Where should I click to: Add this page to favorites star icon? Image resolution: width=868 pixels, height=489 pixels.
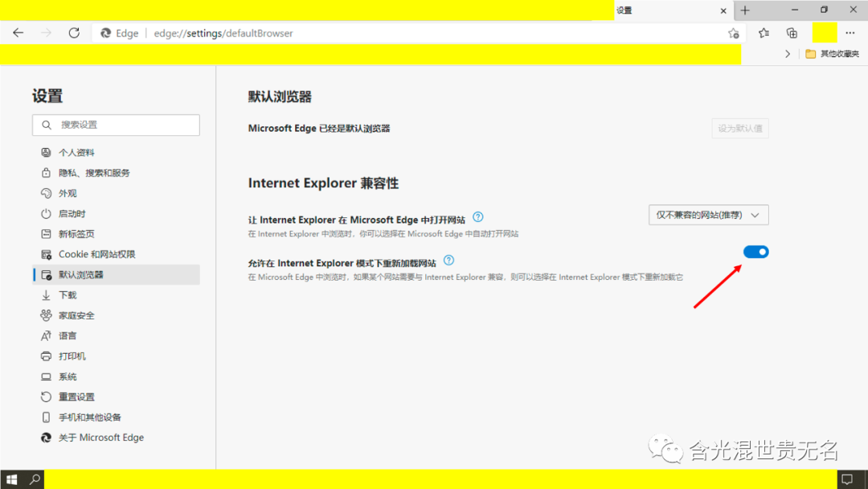pos(733,33)
